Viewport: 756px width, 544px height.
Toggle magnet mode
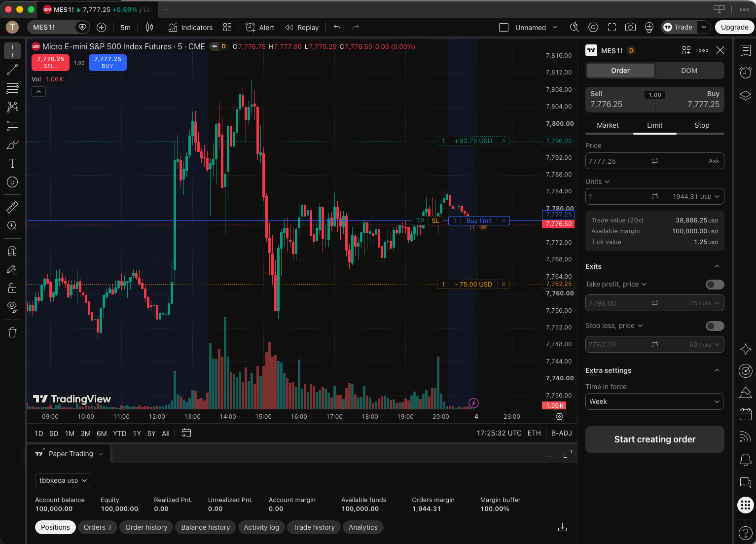tap(12, 251)
